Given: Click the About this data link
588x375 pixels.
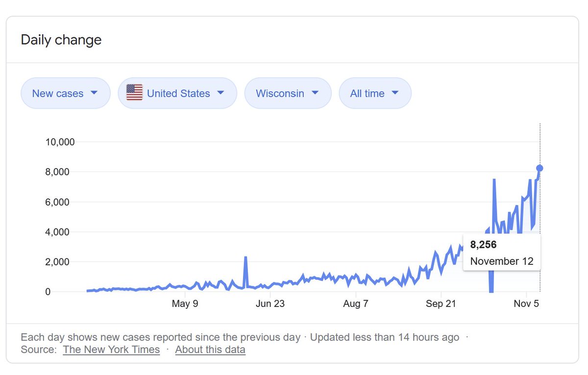Looking at the screenshot, I should (x=210, y=350).
